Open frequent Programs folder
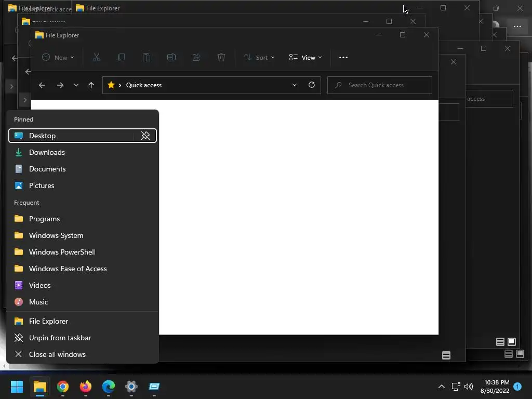 pyautogui.click(x=83, y=219)
